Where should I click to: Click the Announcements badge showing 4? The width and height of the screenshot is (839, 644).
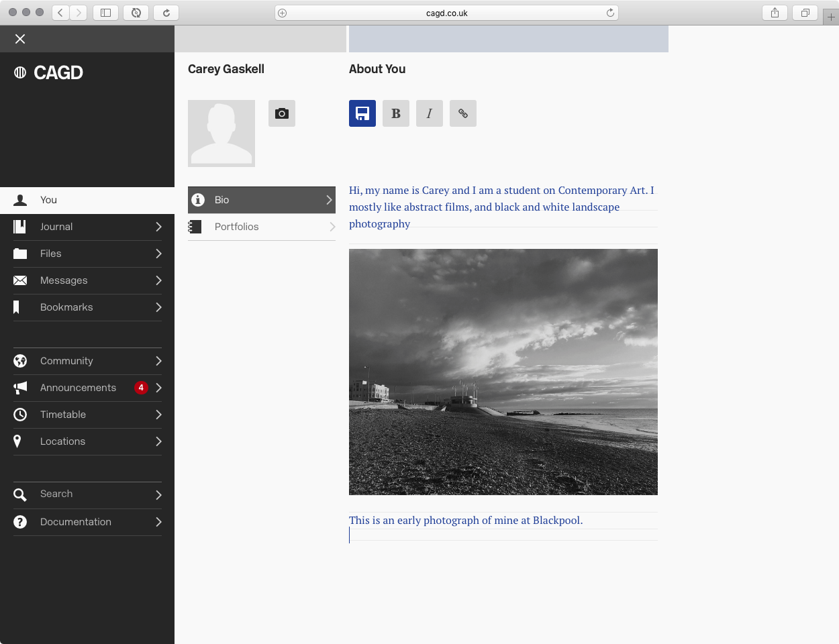click(141, 388)
